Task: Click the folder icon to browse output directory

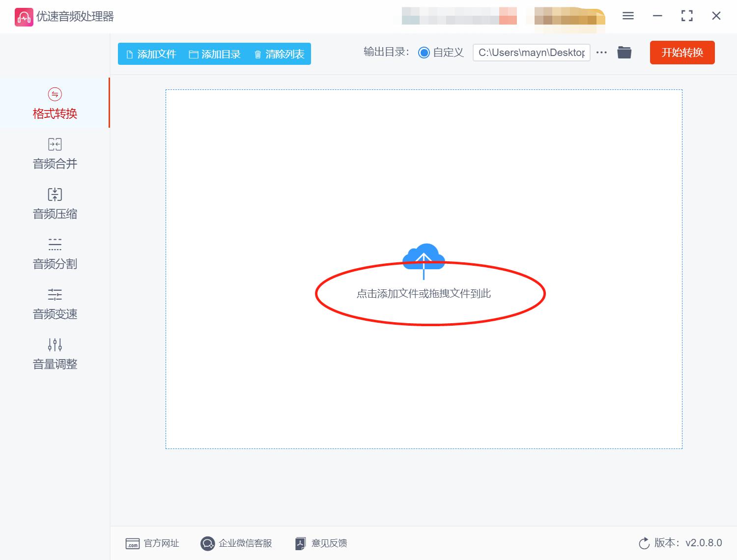Action: 624,52
